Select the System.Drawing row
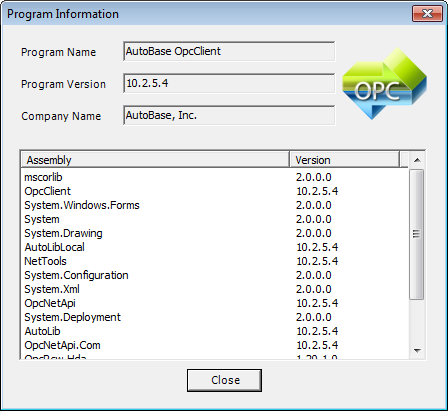Screen dimensions: 448x411 click(214, 233)
